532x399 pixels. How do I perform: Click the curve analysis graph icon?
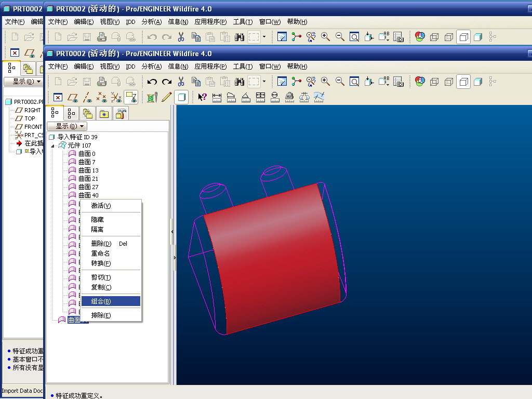point(318,98)
